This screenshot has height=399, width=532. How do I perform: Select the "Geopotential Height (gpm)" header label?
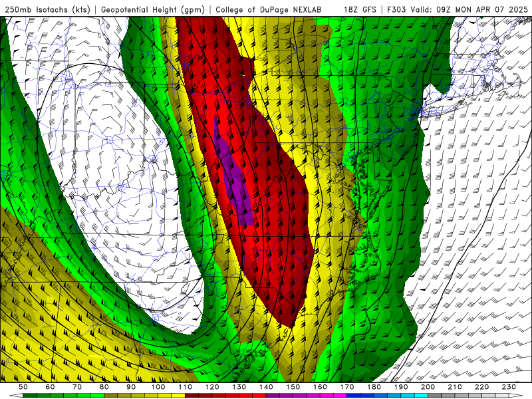point(153,10)
